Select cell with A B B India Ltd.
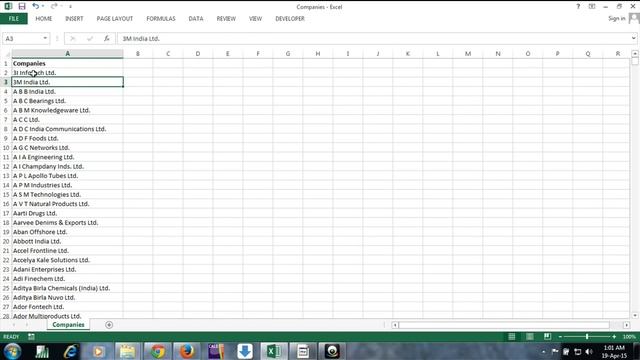Screen dimensions: 640x360 pyautogui.click(x=67, y=91)
